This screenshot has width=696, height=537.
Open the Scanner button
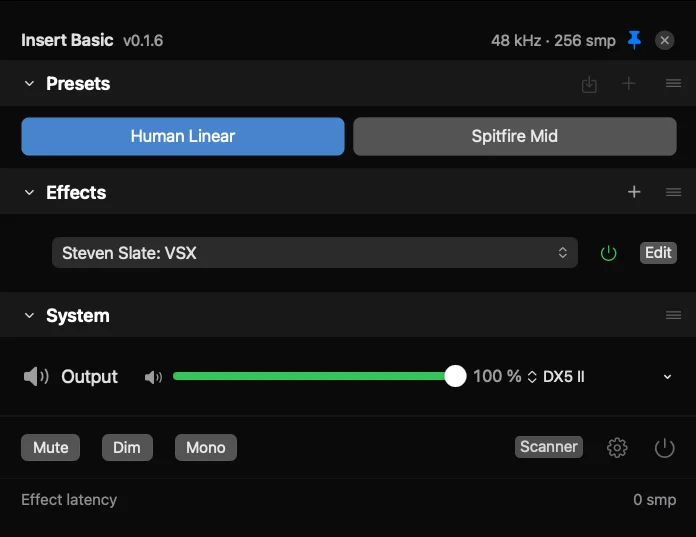point(549,447)
